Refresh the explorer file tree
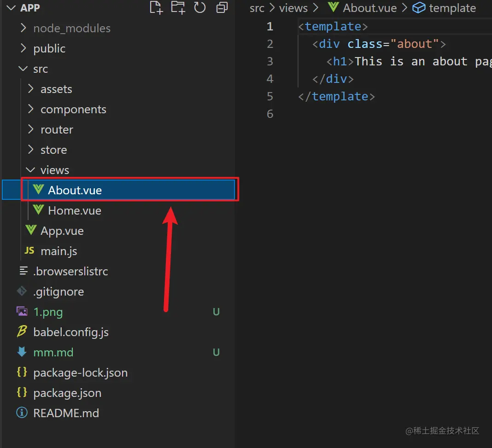 click(x=199, y=7)
